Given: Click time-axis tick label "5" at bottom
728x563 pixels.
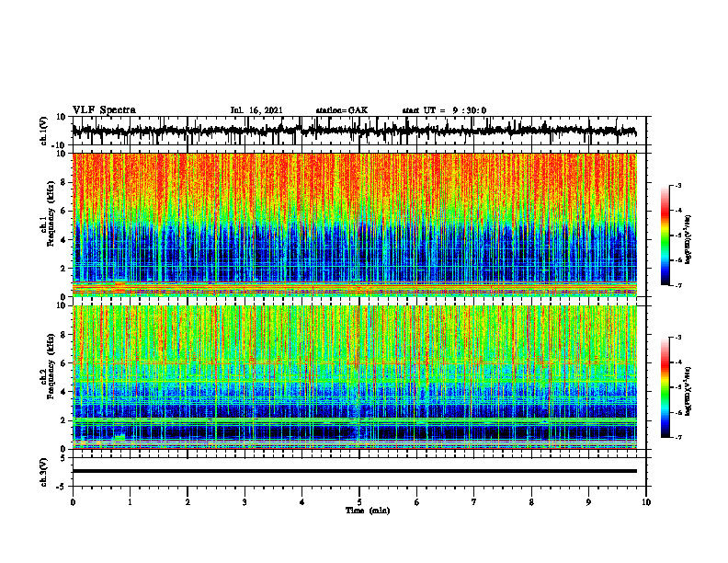Looking at the screenshot, I should (x=359, y=502).
